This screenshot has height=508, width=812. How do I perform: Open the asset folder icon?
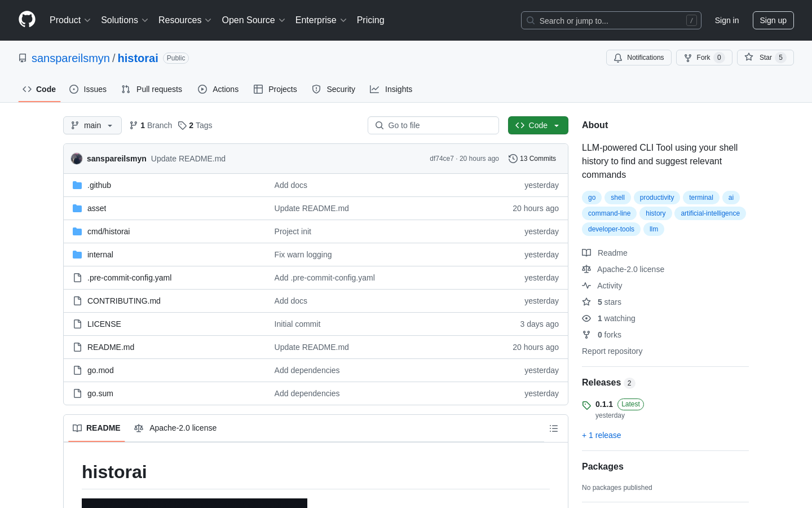coord(77,208)
